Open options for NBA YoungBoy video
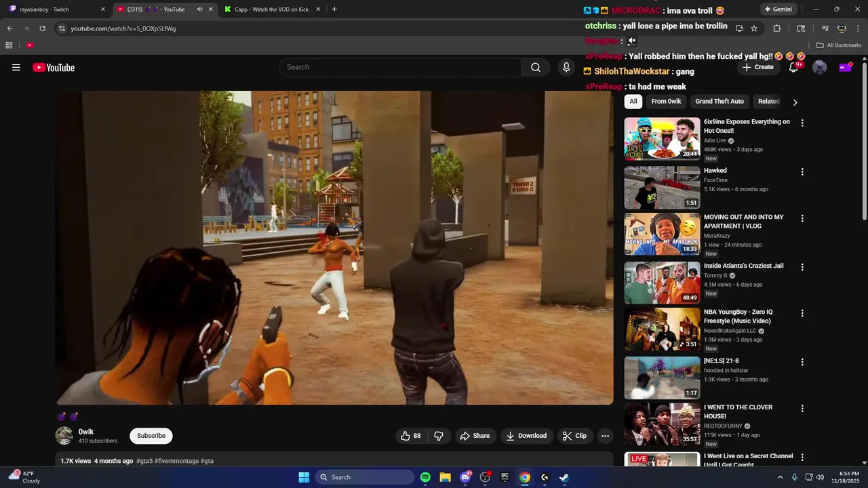 coord(802,313)
